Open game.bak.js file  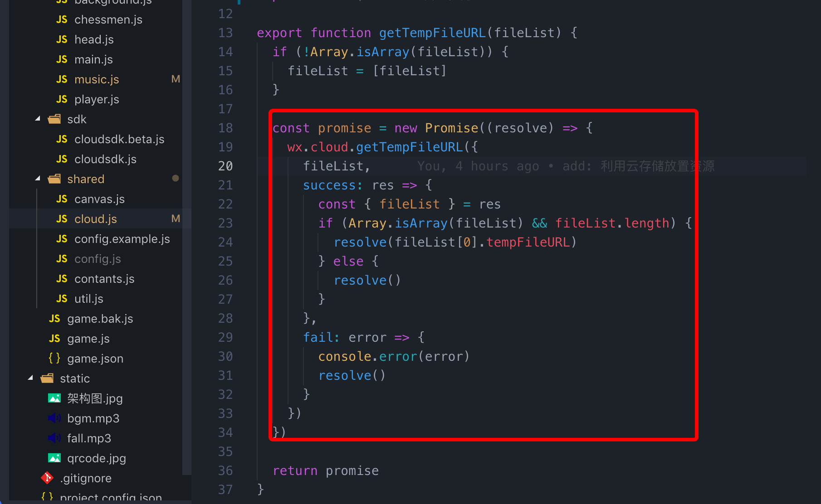100,319
